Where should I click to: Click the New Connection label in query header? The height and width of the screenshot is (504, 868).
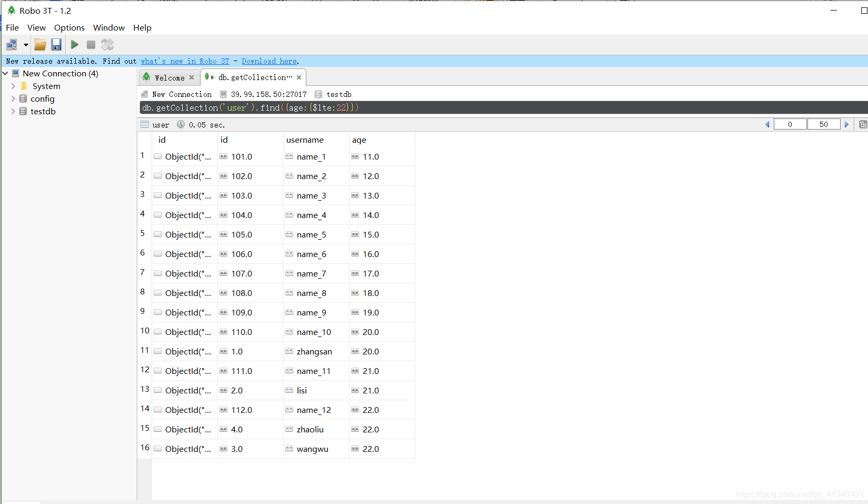point(182,94)
